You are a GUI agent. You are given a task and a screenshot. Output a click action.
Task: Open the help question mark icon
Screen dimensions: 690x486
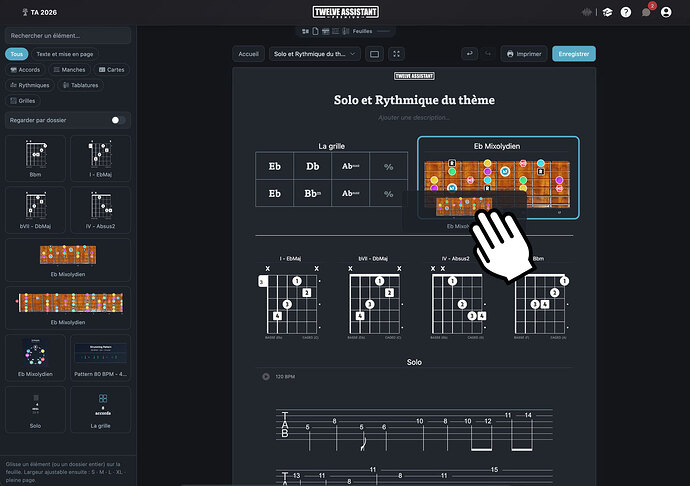tap(626, 12)
